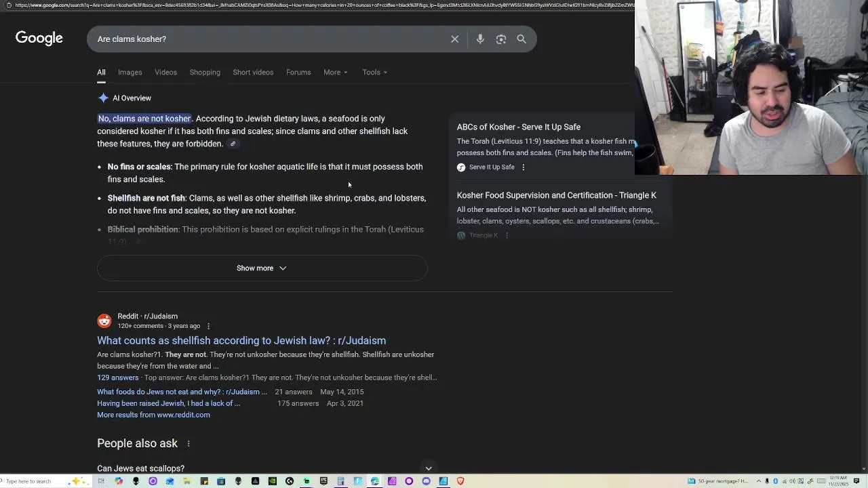Open '50-year mortgage?' news widget in taskbar
This screenshot has width=868, height=488.
(x=718, y=481)
